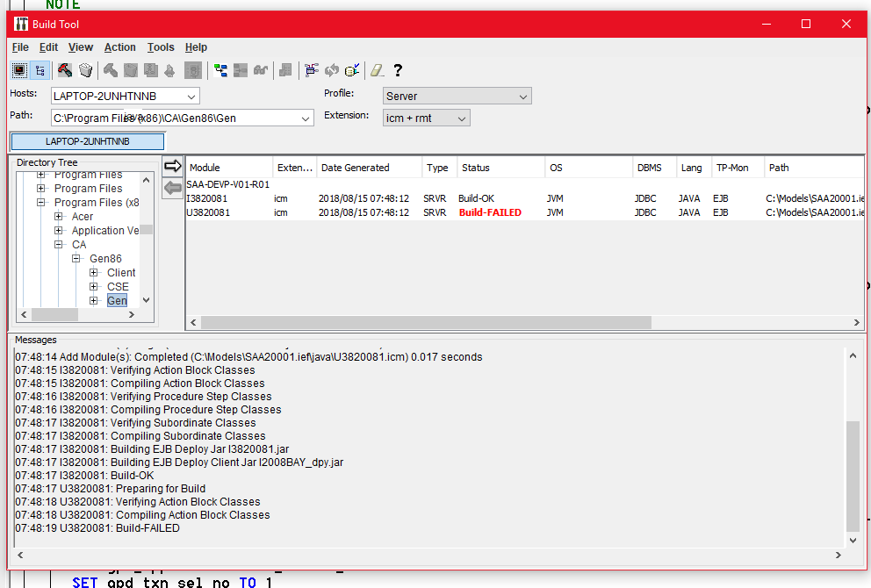Collapse the Gen86 folder node

(x=76, y=259)
